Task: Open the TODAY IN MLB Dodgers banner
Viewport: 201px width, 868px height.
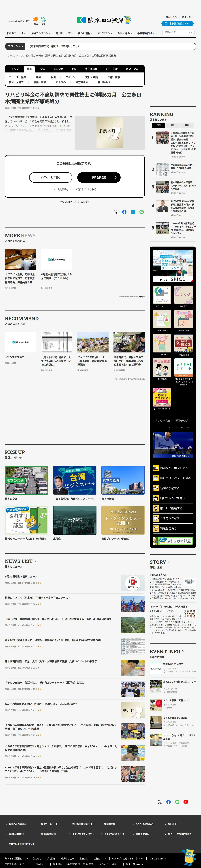Action: click(x=173, y=445)
